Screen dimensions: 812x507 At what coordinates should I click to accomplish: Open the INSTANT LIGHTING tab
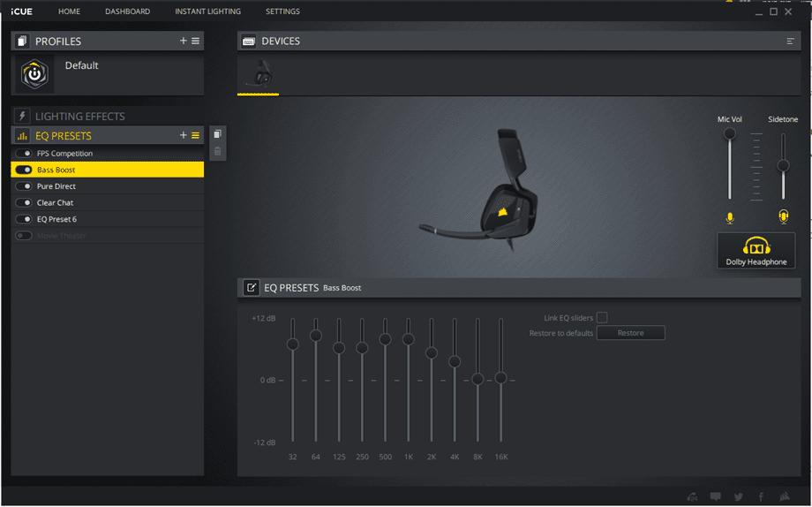pyautogui.click(x=207, y=11)
